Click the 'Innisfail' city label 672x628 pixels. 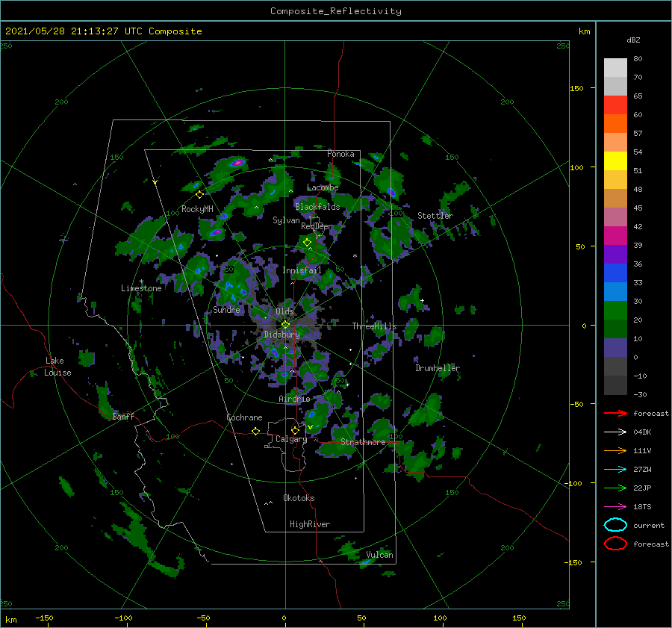(302, 270)
